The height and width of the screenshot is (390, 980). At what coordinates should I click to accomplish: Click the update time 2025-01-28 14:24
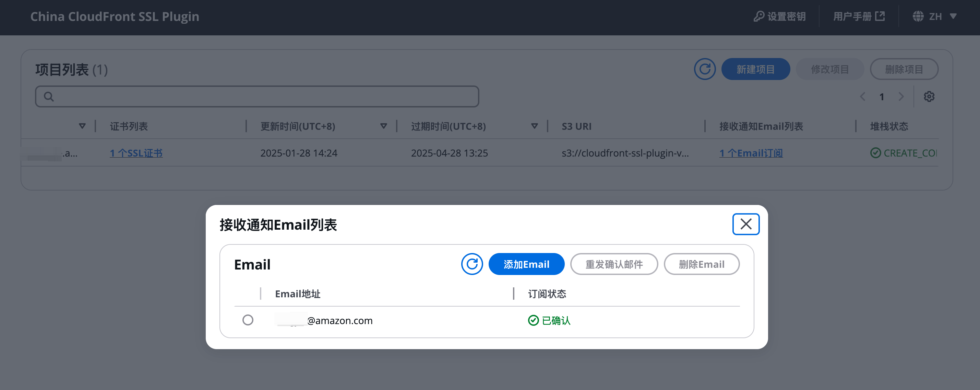point(299,153)
